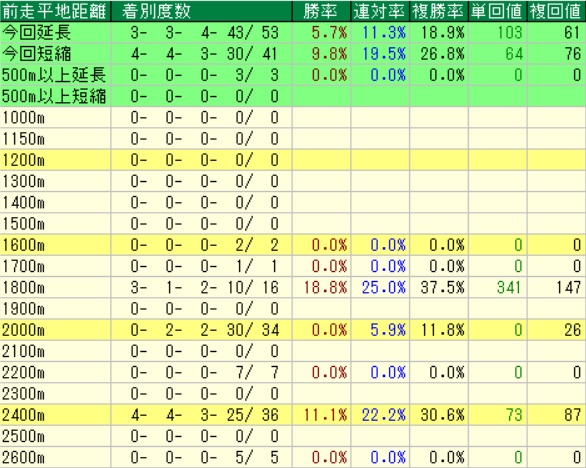Click the 複回値 column header
This screenshot has width=586, height=468.
pos(555,11)
